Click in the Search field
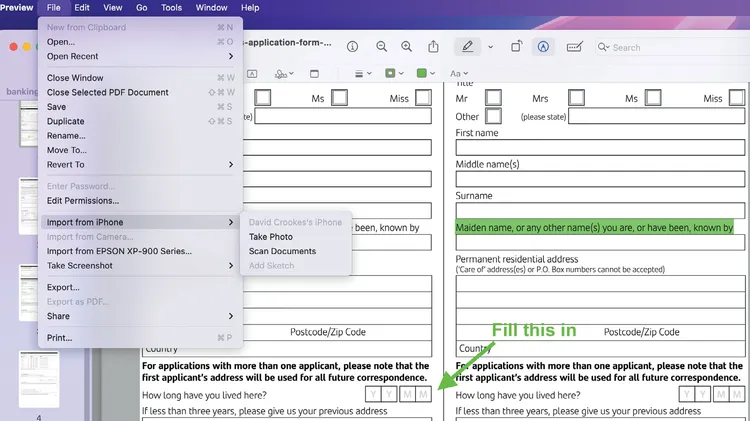Viewport: 750px width, 421px height. [672, 47]
